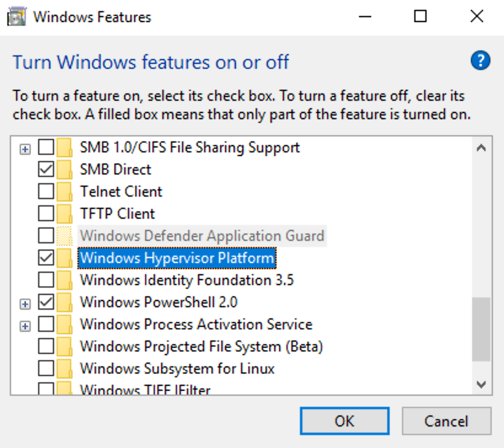The height and width of the screenshot is (448, 504).
Task: Enable the Telnet Client checkbox
Action: point(46,192)
